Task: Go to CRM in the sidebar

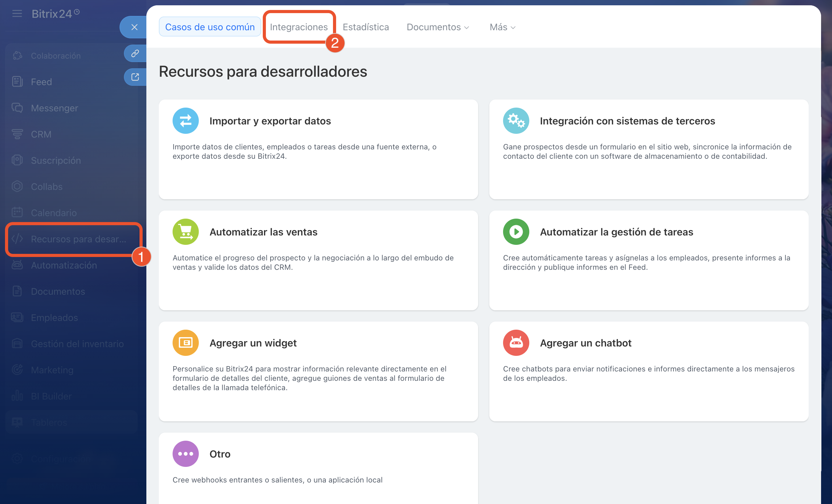Action: pyautogui.click(x=41, y=134)
